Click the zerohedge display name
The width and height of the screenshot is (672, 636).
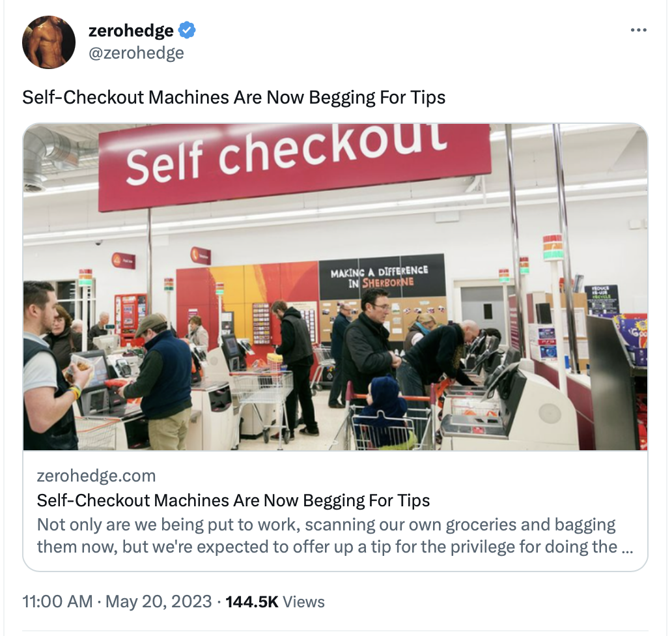[131, 31]
